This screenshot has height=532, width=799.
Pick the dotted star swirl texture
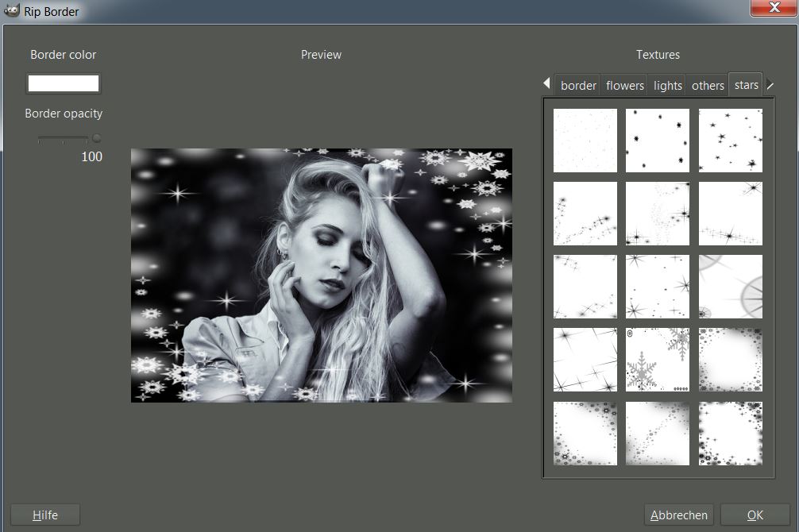pyautogui.click(x=658, y=214)
